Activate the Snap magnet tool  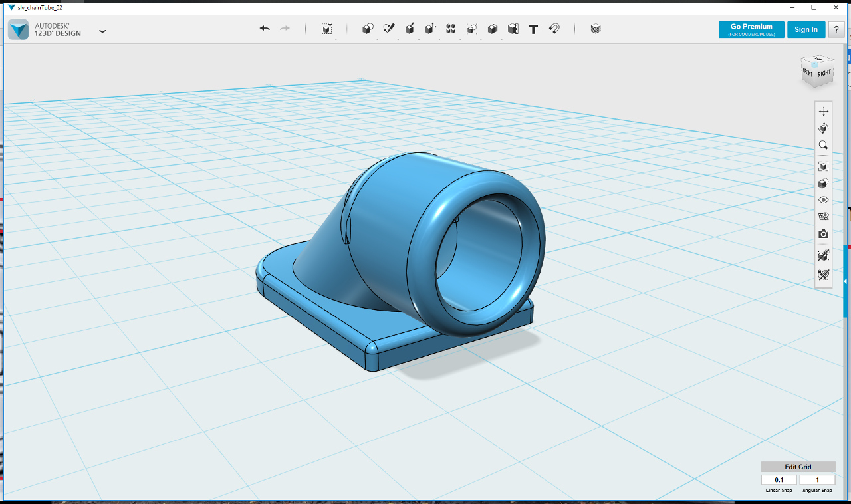click(554, 29)
